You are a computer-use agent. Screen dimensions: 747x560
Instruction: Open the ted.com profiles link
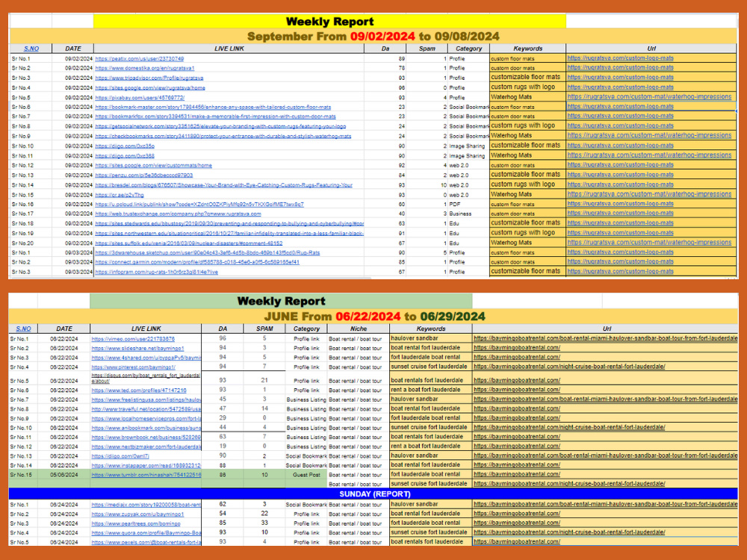pos(139,391)
